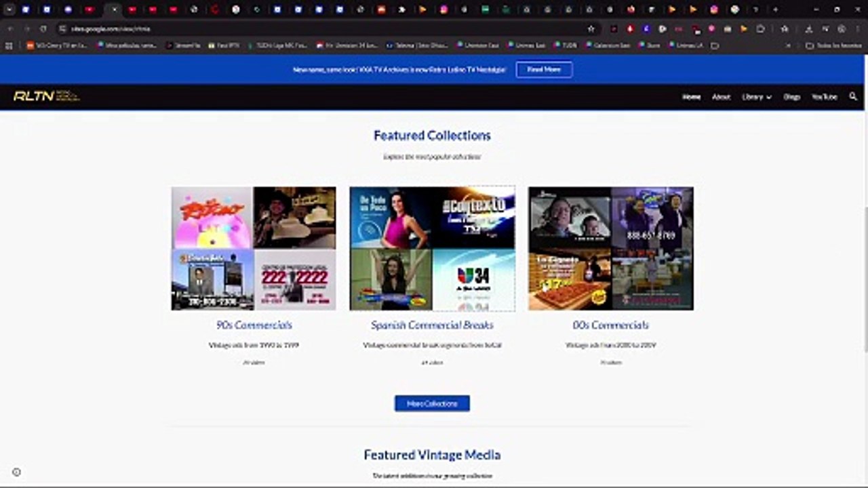Open the extensions puzzle icon in toolbar

point(760,29)
